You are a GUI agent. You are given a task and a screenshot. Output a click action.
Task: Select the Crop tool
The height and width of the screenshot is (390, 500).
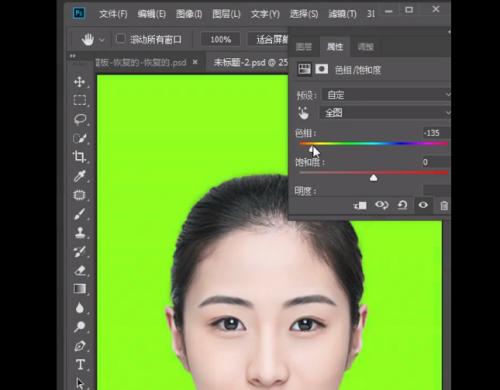pyautogui.click(x=79, y=157)
